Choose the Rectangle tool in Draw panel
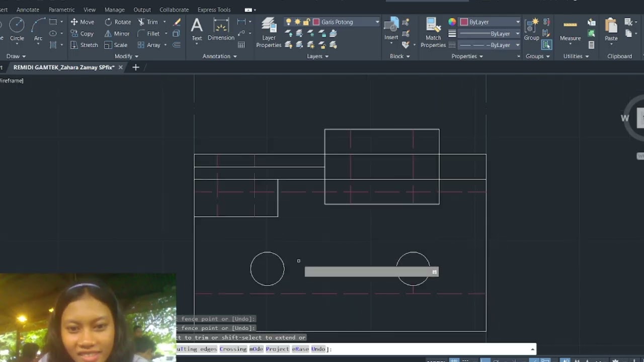The width and height of the screenshot is (644, 362). click(53, 22)
